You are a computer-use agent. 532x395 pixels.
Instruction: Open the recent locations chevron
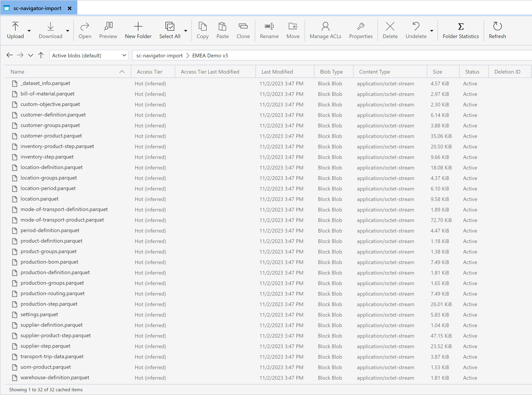tap(31, 55)
